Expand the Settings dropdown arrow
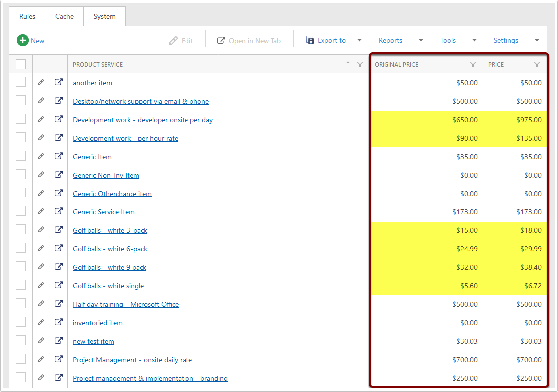 (537, 40)
